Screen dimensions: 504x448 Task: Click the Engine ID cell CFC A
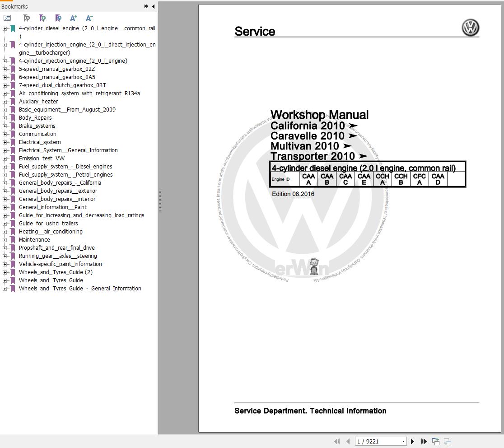(419, 179)
